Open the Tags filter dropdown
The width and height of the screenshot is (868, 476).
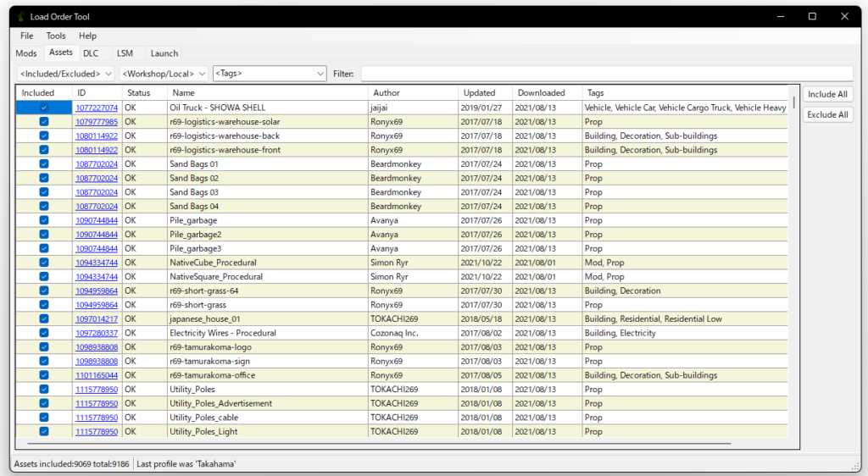(x=270, y=74)
